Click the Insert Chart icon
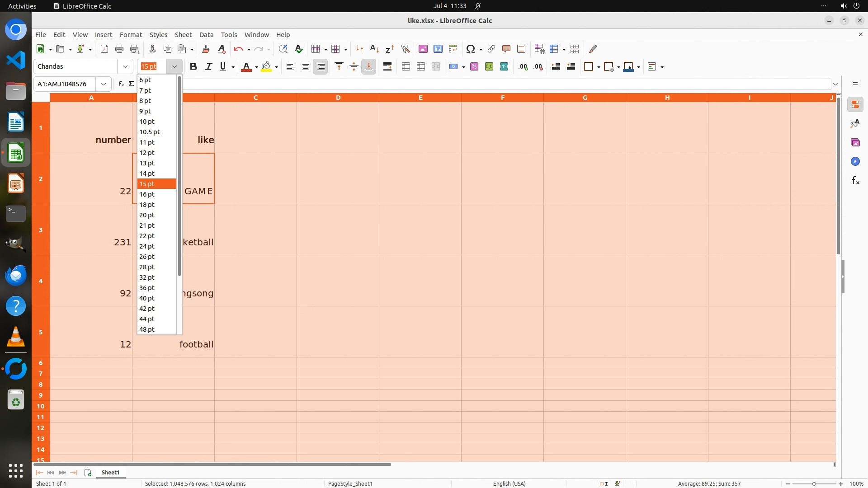Viewport: 868px width, 488px height. 438,49
